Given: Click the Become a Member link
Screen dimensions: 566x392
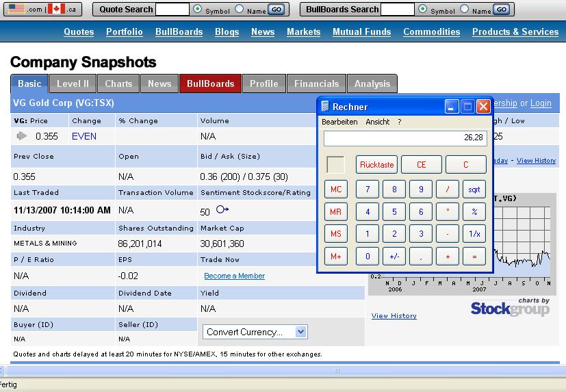Looking at the screenshot, I should point(234,276).
